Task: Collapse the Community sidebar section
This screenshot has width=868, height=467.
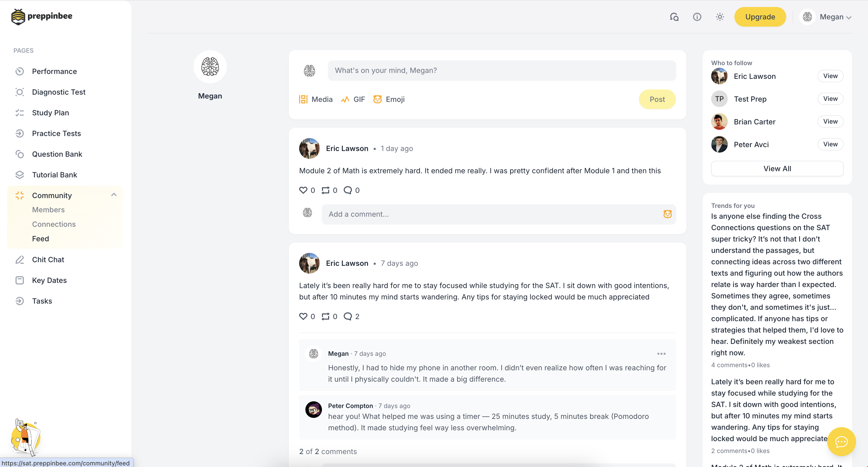Action: (114, 195)
